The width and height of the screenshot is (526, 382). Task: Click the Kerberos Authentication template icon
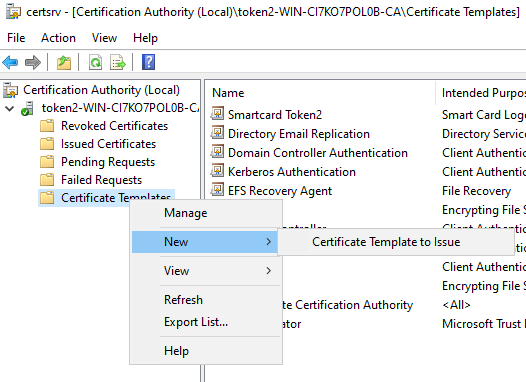[x=217, y=170]
